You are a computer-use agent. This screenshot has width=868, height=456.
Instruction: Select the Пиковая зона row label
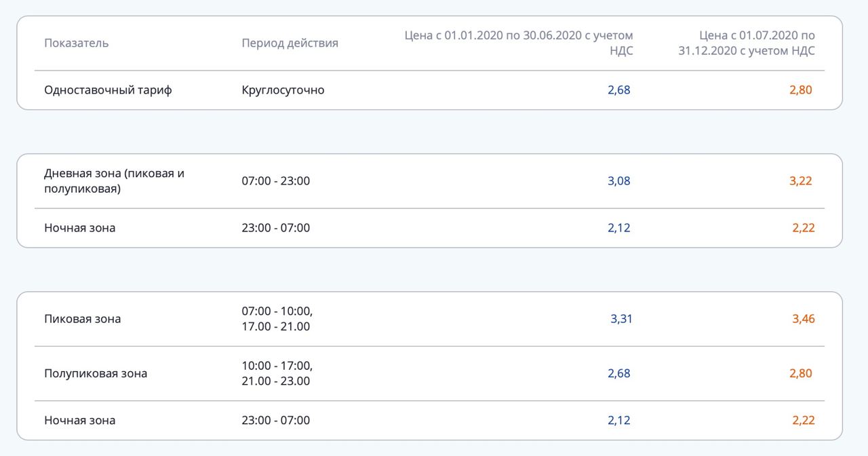(82, 319)
